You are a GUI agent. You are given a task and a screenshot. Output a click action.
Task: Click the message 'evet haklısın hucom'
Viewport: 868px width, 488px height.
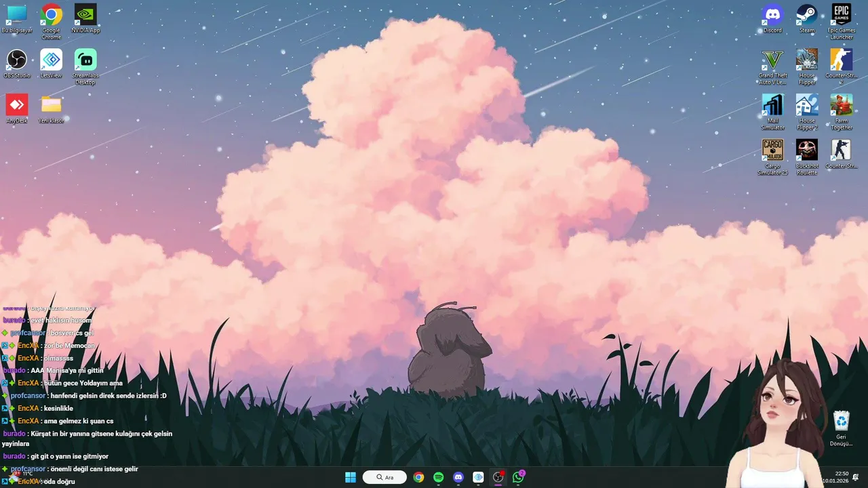point(61,320)
